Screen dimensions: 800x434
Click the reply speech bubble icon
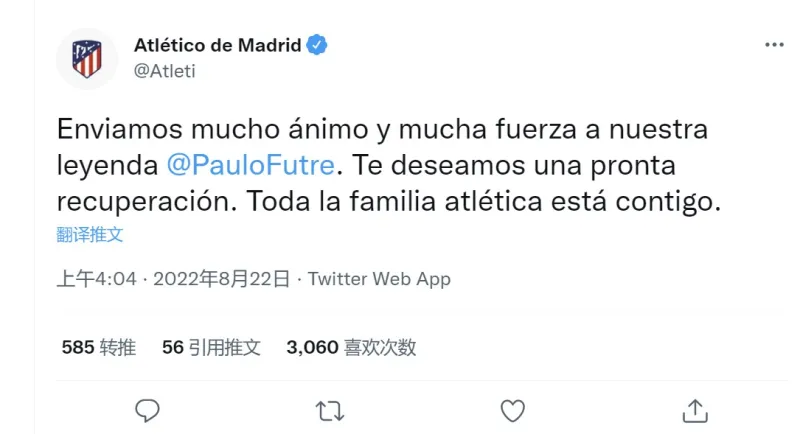[x=147, y=410]
